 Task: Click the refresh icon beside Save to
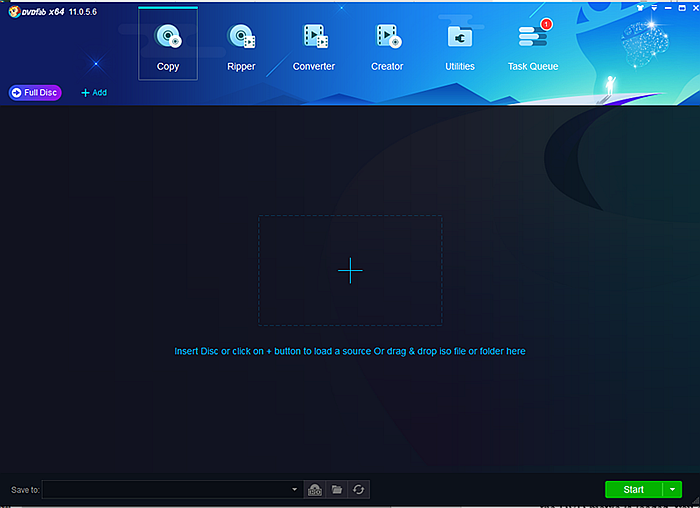358,489
